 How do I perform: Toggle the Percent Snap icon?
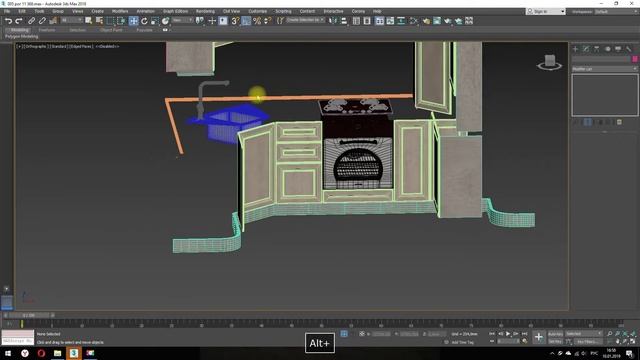(257, 21)
